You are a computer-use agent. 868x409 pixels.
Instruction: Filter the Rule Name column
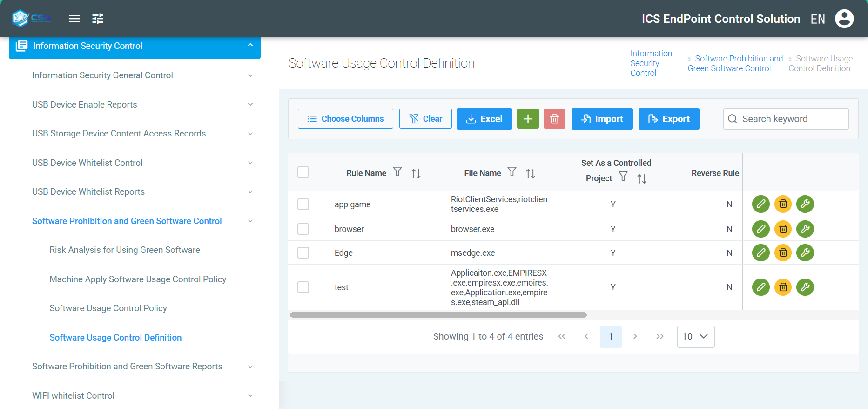click(397, 172)
